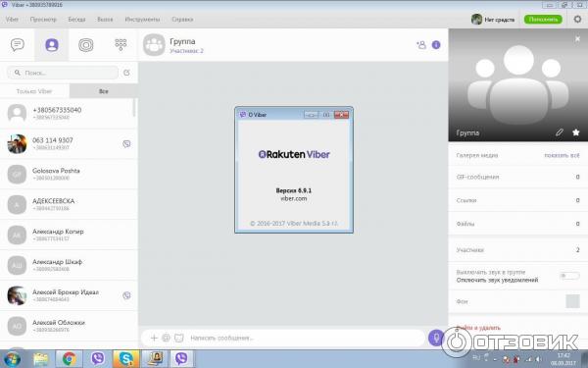This screenshot has width=588, height=368.
Task: Open the Вызов menu
Action: (x=105, y=20)
